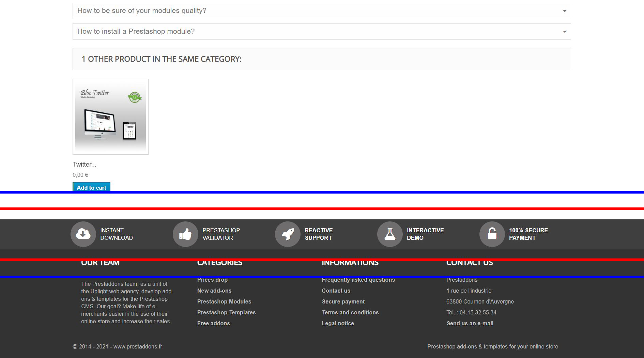Click the '© 2014 - 2021 - www.prestaddons.fr' copyright
The height and width of the screenshot is (358, 644).
point(117,347)
